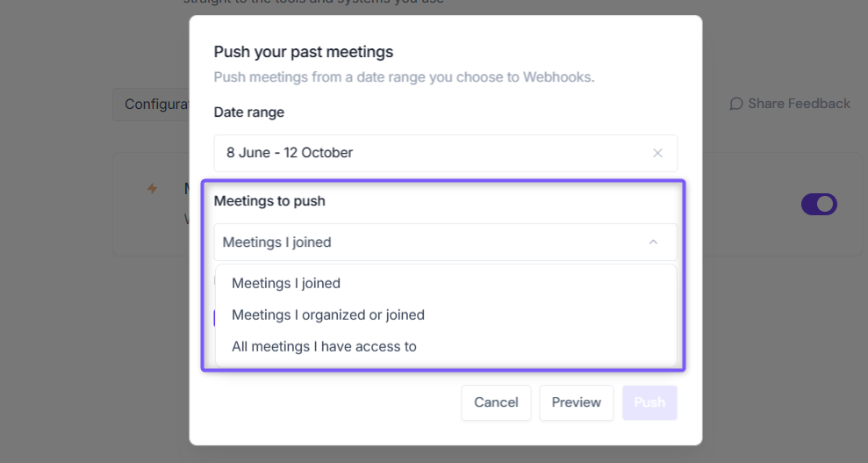Click the orange lightning bolt icon
This screenshot has width=868, height=463.
pos(152,188)
